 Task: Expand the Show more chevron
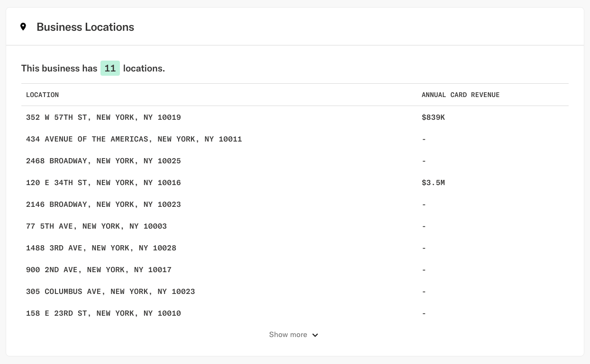[315, 335]
